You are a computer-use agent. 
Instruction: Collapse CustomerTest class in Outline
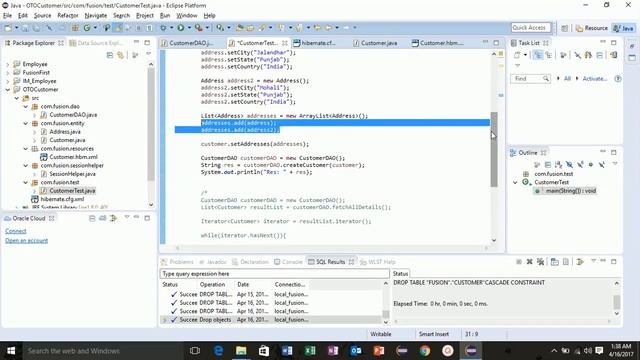tap(516, 182)
